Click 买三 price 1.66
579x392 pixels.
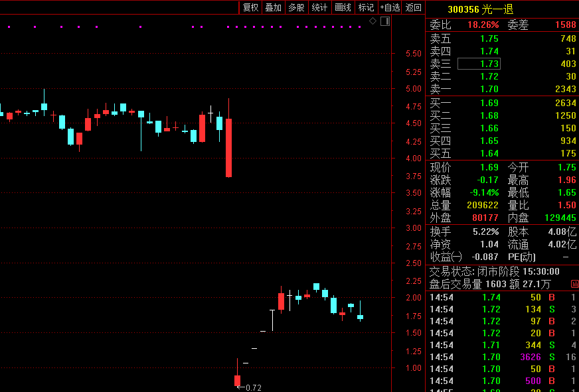point(489,128)
